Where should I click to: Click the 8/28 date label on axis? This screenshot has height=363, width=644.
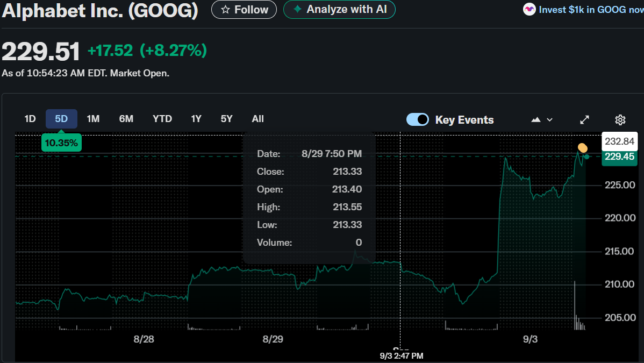tap(144, 339)
